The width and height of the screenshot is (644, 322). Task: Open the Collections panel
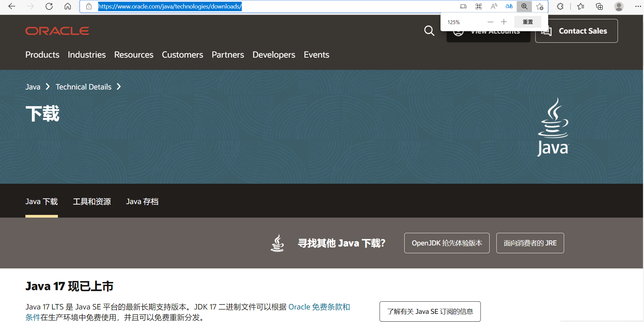coord(599,6)
